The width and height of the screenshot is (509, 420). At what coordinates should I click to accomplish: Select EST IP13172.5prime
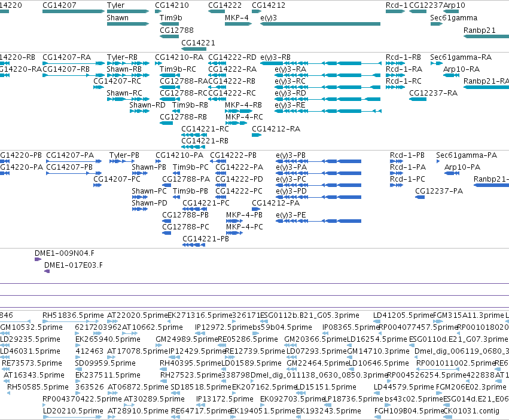[x=225, y=399]
